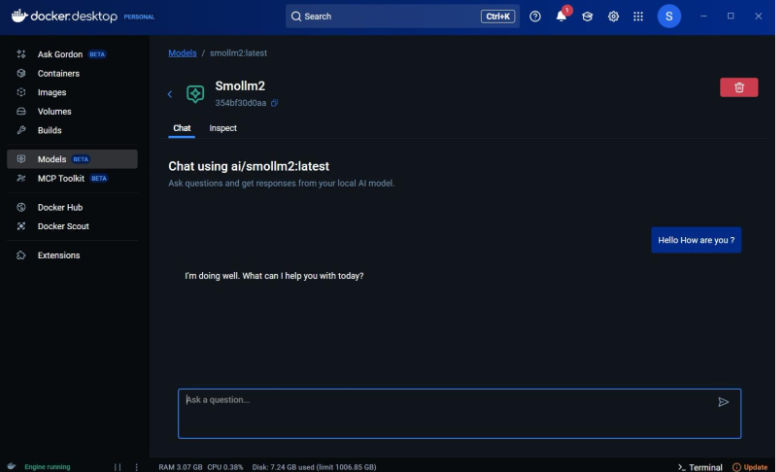Copy the model ID 354bf30d0aa
The width and height of the screenshot is (776, 472).
(274, 103)
